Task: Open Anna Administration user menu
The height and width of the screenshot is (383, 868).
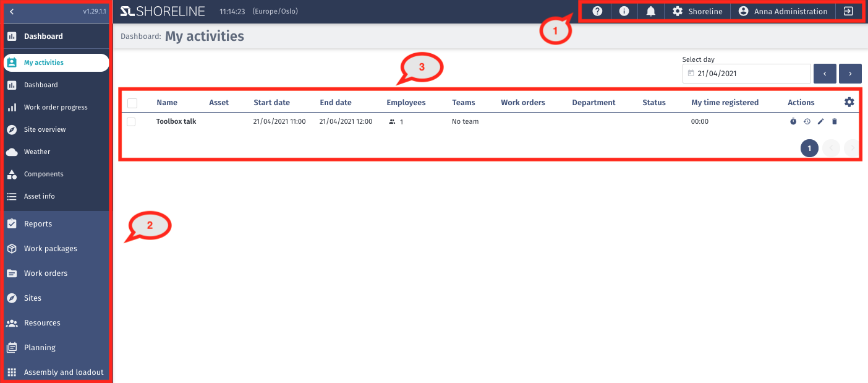Action: pyautogui.click(x=783, y=11)
